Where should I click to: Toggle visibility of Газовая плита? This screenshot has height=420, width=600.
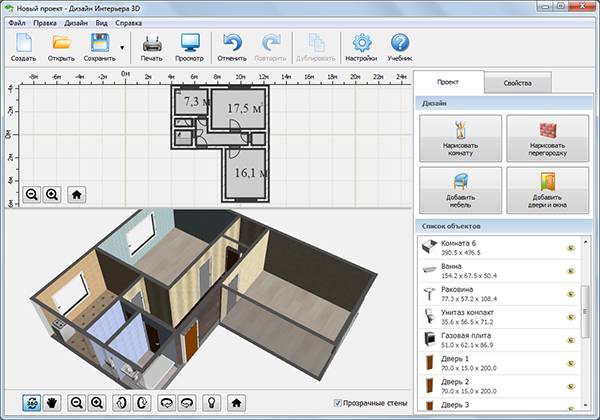click(571, 340)
